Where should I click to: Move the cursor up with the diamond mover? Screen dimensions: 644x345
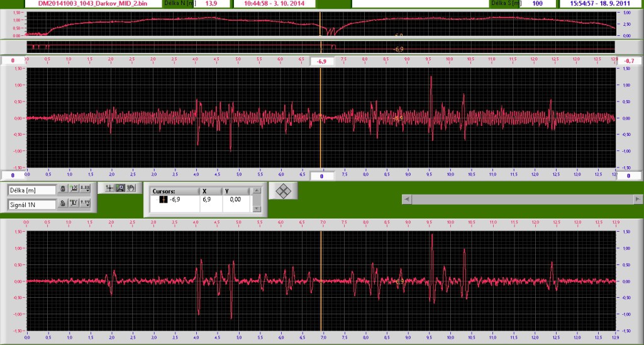(283, 186)
